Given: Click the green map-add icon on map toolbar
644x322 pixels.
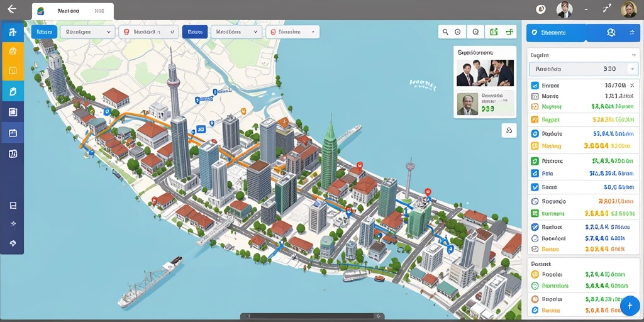Looking at the screenshot, I should (494, 31).
